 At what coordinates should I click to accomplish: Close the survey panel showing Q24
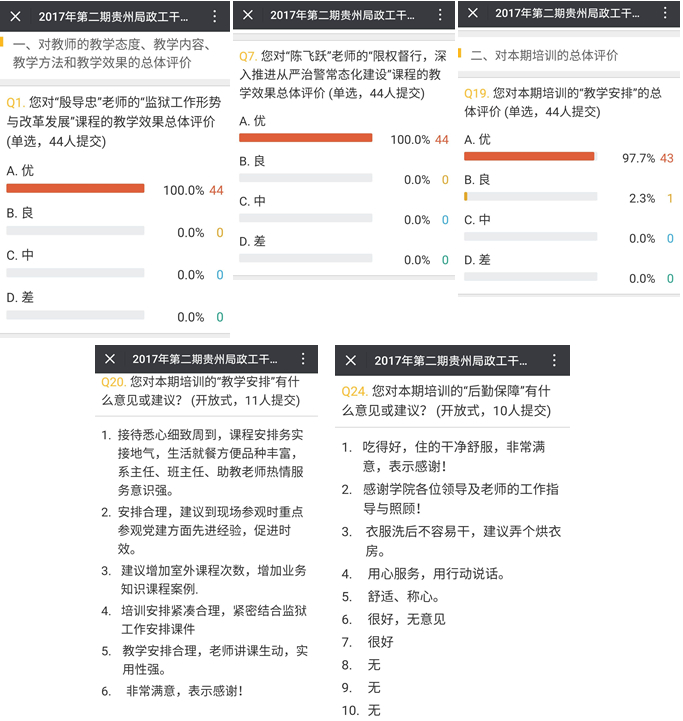click(x=352, y=360)
